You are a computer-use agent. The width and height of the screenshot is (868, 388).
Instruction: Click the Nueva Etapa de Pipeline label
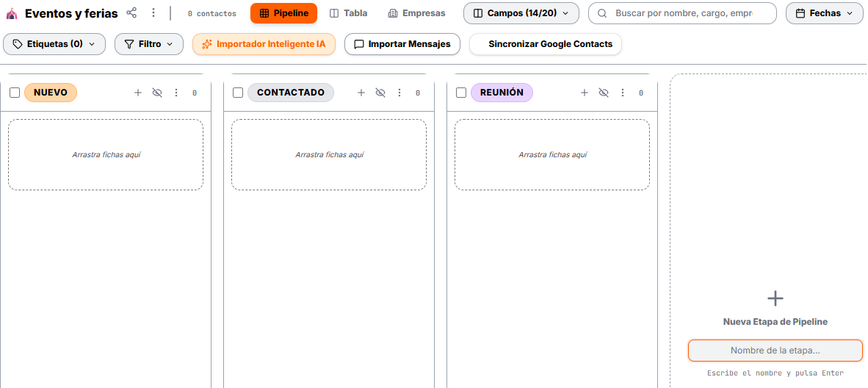[x=775, y=321]
